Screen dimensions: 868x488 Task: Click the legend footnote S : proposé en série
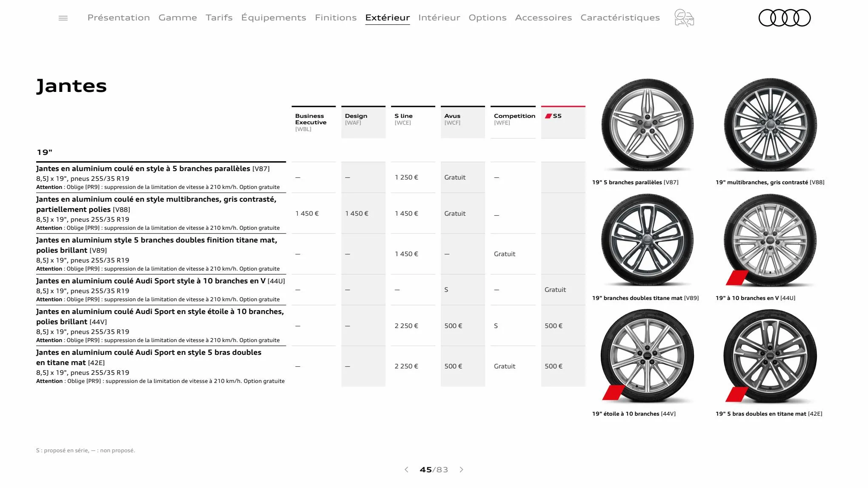tap(86, 451)
